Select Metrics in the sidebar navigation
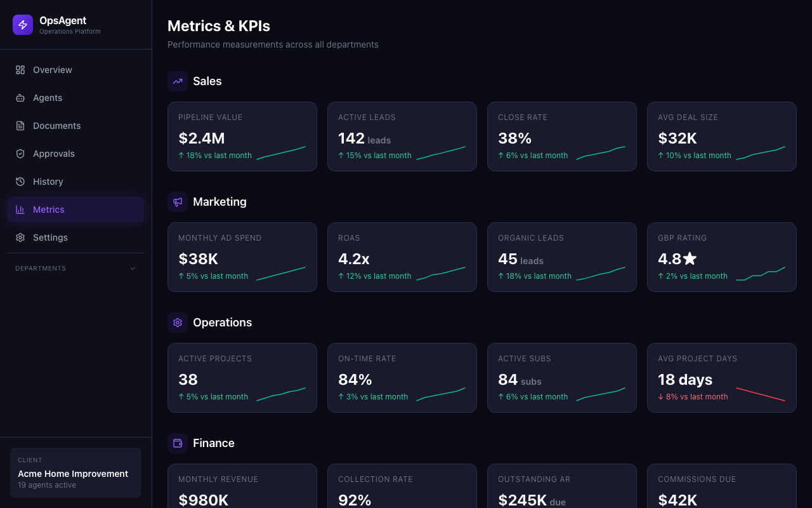This screenshot has width=812, height=508. click(48, 210)
